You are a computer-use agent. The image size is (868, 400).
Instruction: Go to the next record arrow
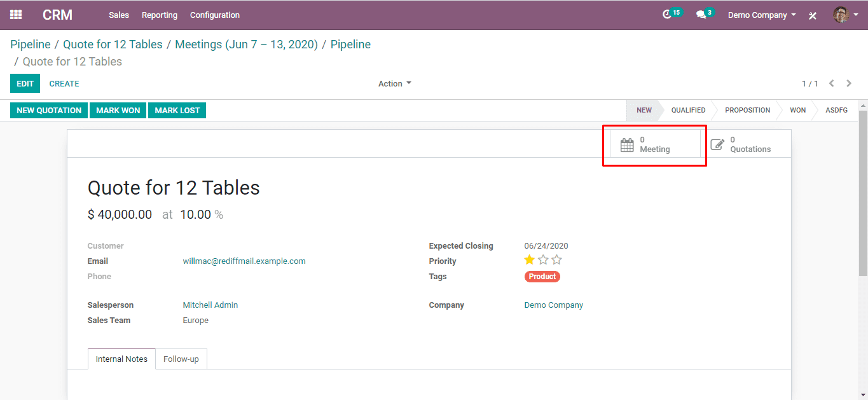849,83
